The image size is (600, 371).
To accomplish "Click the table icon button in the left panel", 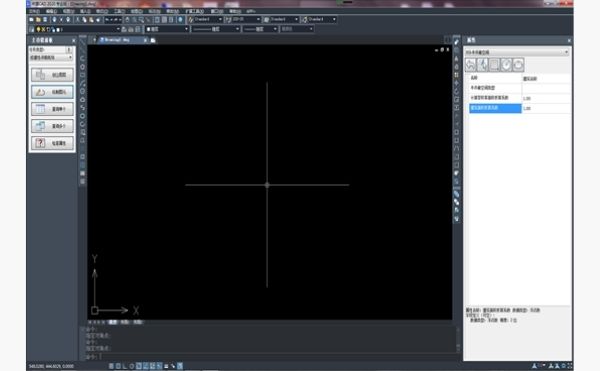I will pyautogui.click(x=52, y=109).
